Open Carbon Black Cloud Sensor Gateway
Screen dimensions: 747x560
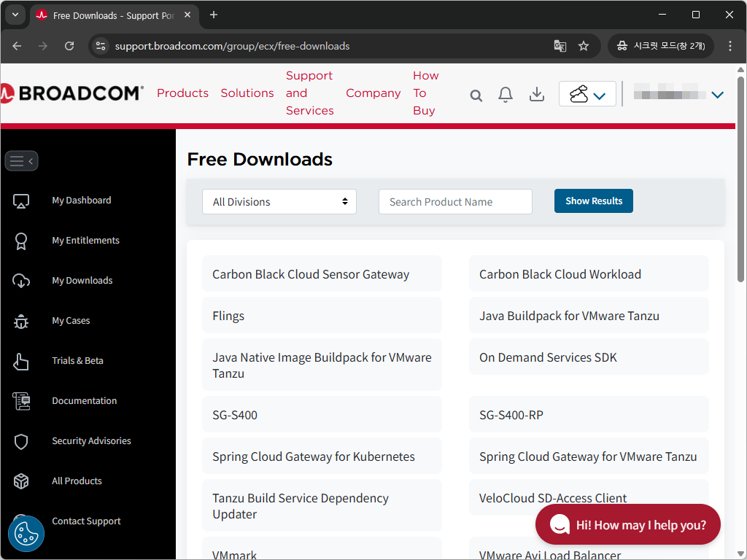pyautogui.click(x=322, y=274)
